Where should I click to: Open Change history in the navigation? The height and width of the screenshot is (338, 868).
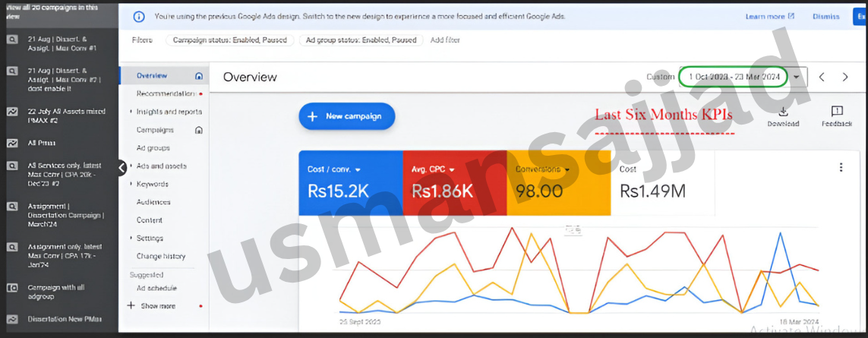(x=160, y=256)
